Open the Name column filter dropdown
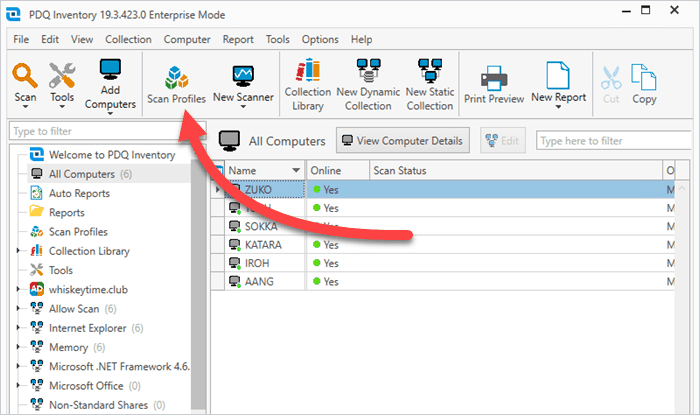The width and height of the screenshot is (700, 415). click(x=296, y=170)
